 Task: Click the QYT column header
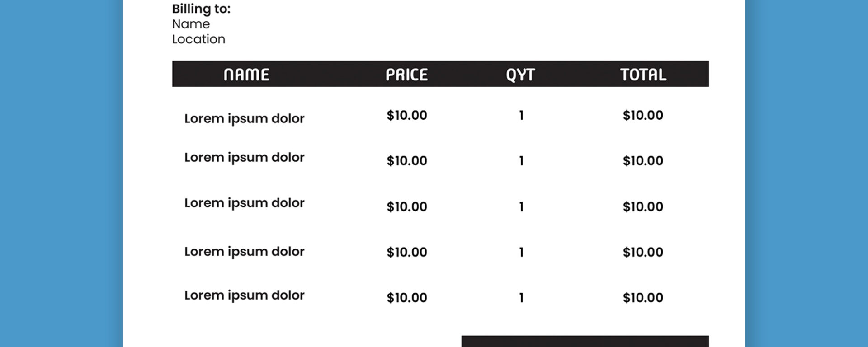pos(520,75)
